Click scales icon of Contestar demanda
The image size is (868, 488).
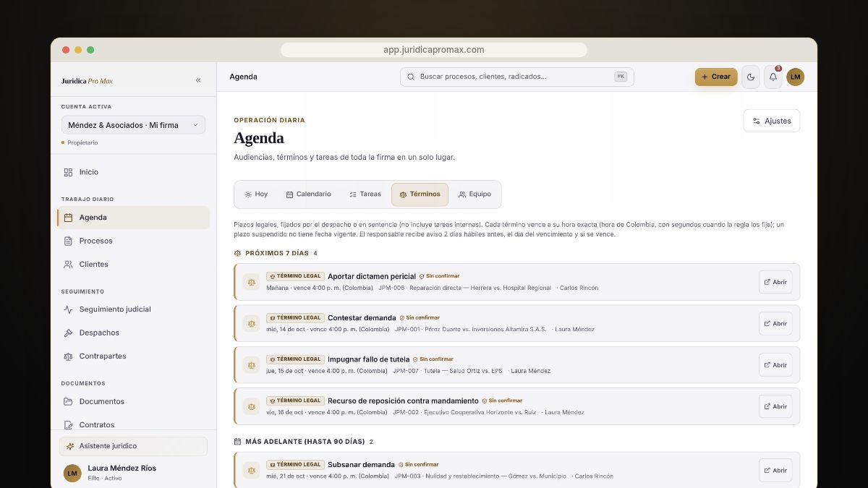click(x=251, y=323)
